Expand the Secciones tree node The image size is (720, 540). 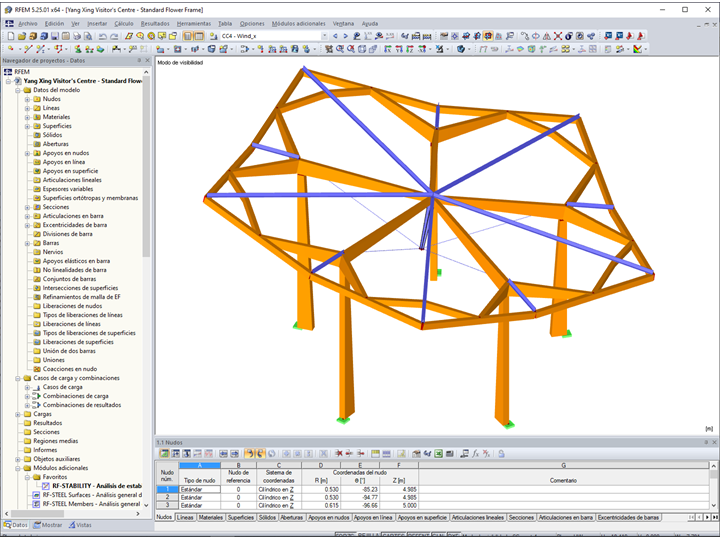pos(27,207)
